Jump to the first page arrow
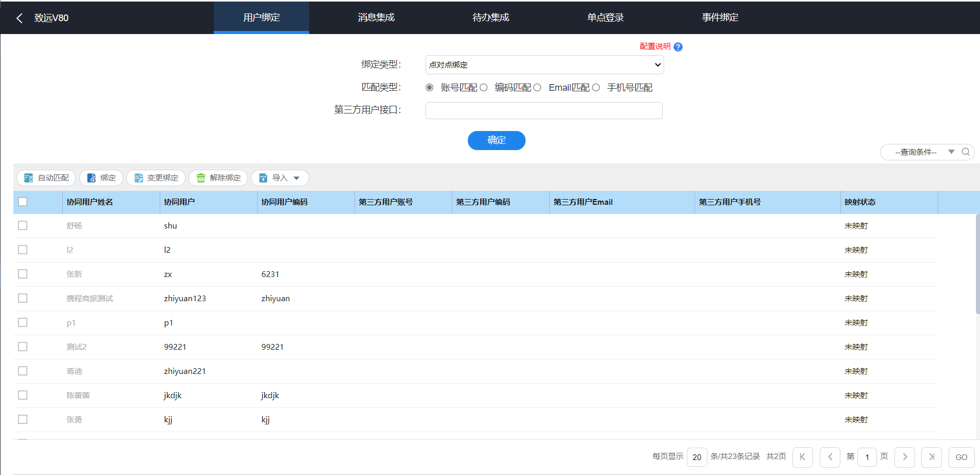 pos(802,457)
